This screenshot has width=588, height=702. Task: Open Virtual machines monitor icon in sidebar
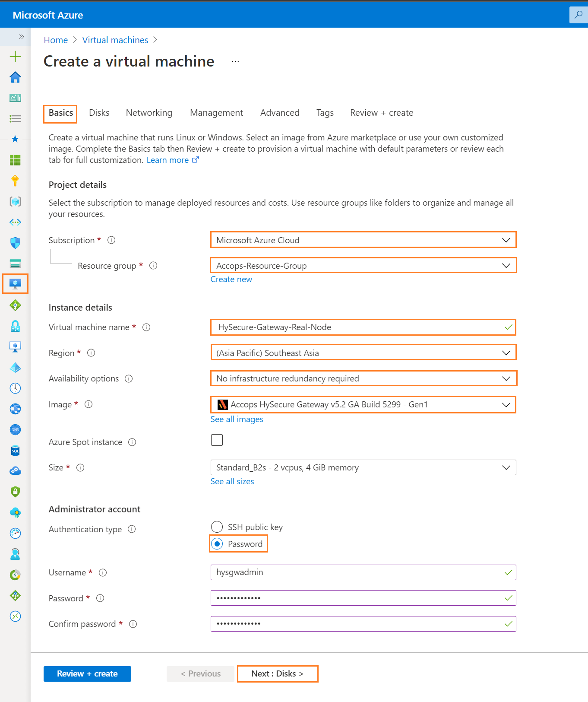[15, 284]
